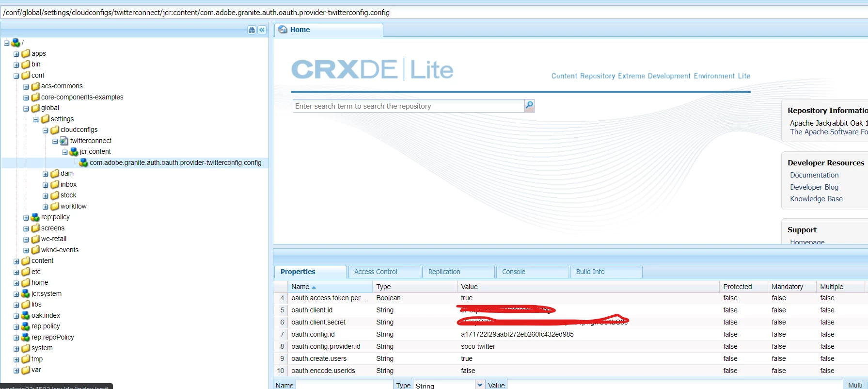Click the rep:policy node icon under conf
The height and width of the screenshot is (389, 868).
tap(35, 217)
